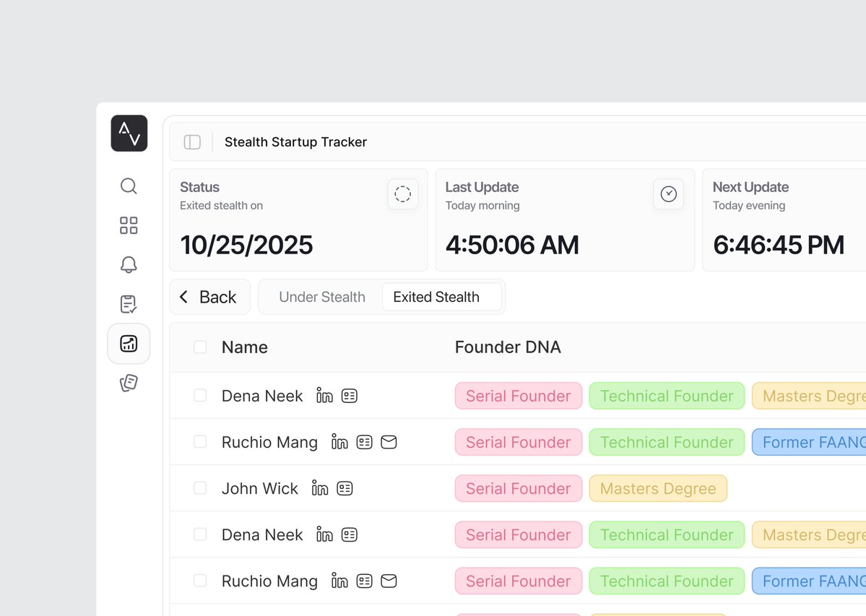Check the second Dena Neek row checkbox
The image size is (866, 616).
coord(200,535)
